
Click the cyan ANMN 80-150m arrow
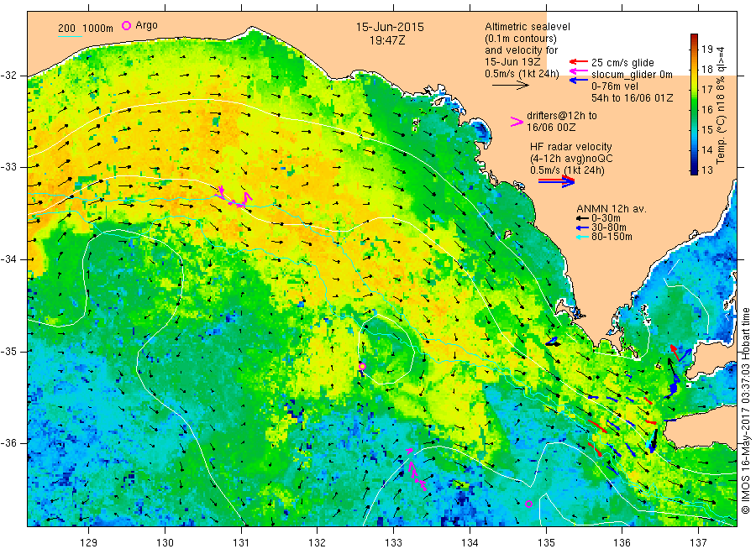pyautogui.click(x=582, y=237)
